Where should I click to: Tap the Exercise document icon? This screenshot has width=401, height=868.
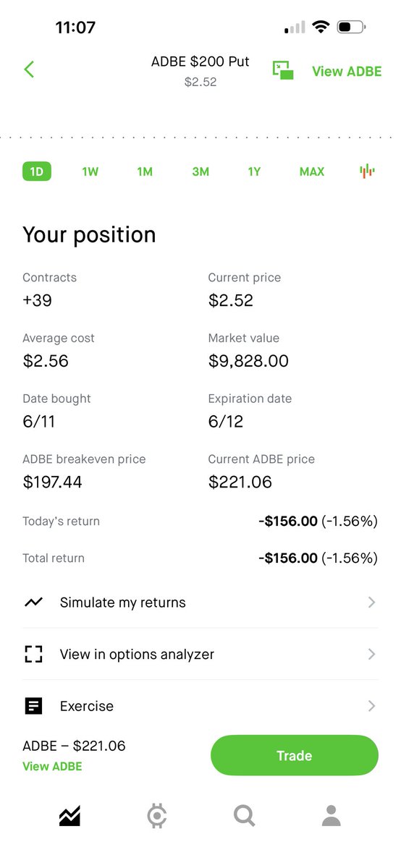click(x=33, y=706)
